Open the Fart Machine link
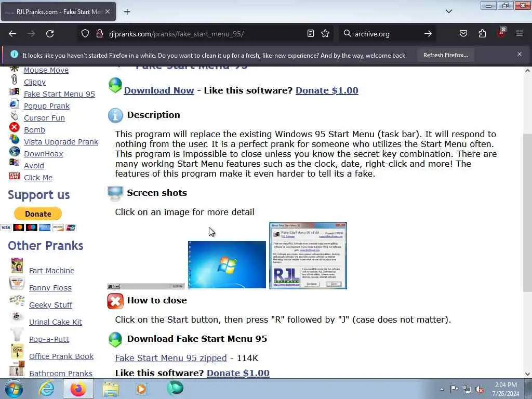The height and width of the screenshot is (399, 532). click(x=51, y=271)
